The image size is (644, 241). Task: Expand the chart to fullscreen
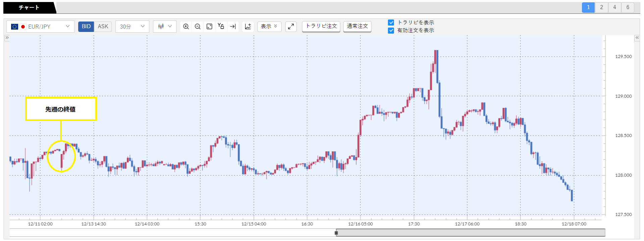click(x=291, y=27)
